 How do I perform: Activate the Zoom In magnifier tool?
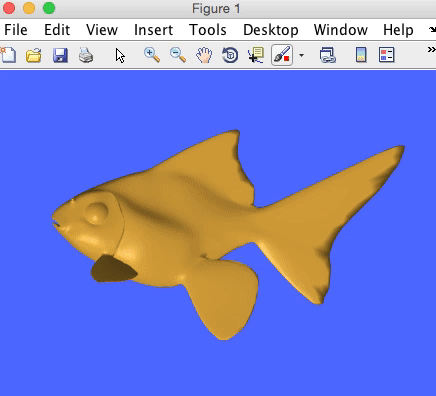click(x=152, y=55)
